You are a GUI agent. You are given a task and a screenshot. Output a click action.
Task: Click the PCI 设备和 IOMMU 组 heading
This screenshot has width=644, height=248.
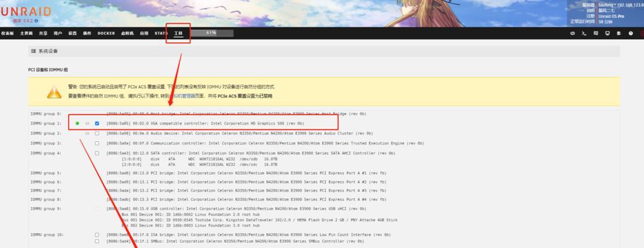click(x=48, y=70)
